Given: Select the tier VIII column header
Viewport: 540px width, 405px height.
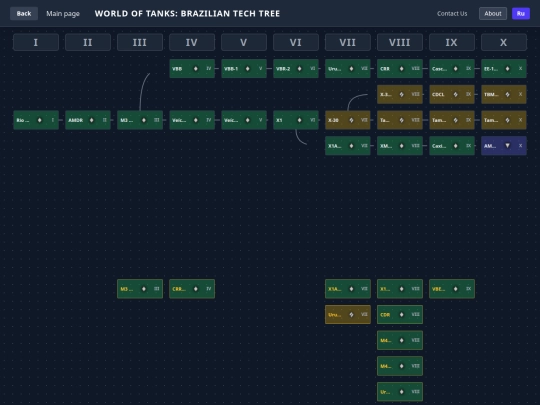Looking at the screenshot, I should 400,42.
